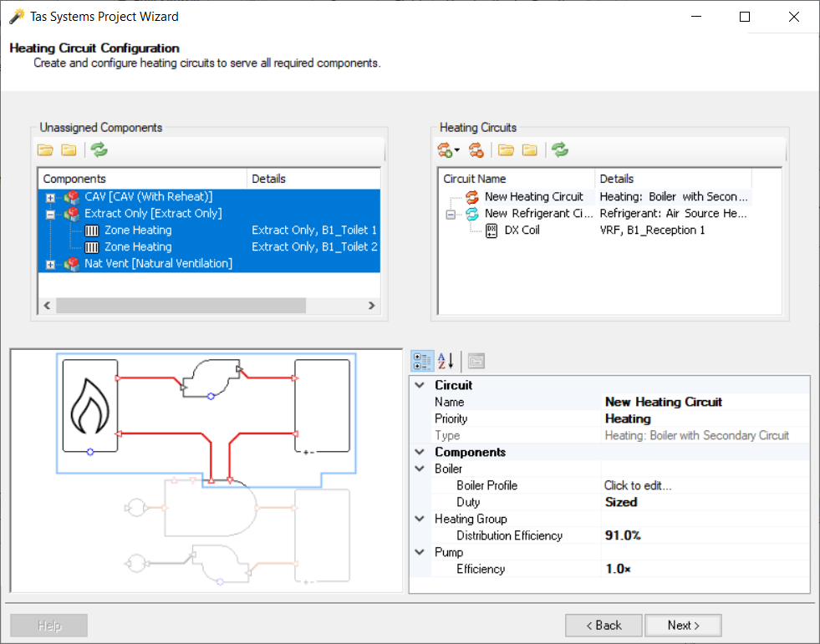Click 'Extract Only, B1_Toilet 1' details text
This screenshot has width=820, height=644.
[313, 231]
